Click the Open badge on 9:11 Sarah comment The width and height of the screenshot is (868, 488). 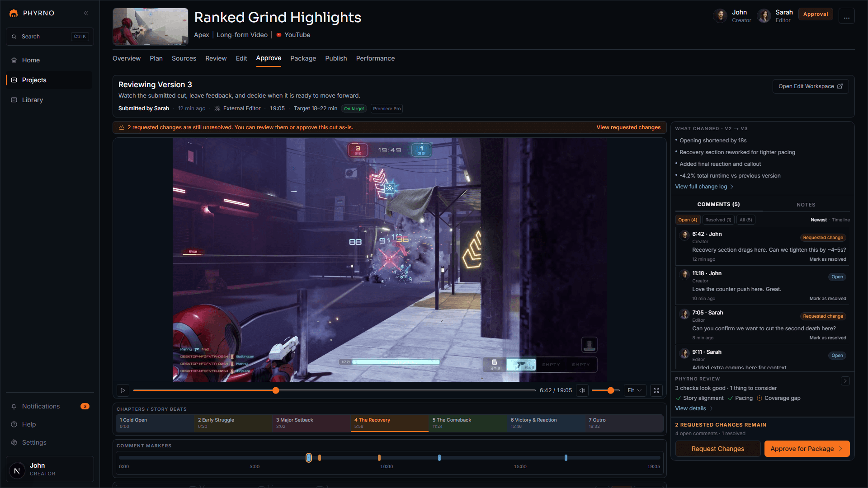click(x=837, y=356)
